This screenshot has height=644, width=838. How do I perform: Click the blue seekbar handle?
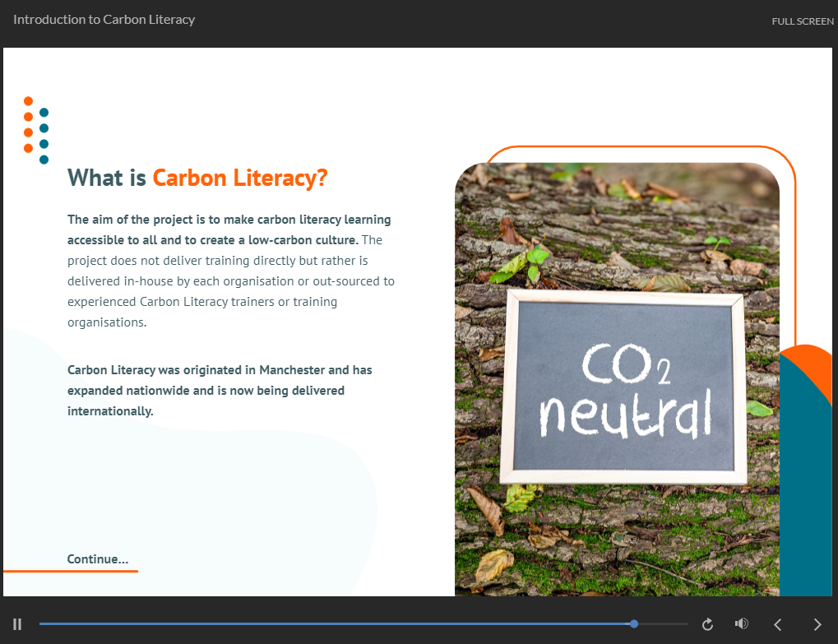tap(634, 624)
